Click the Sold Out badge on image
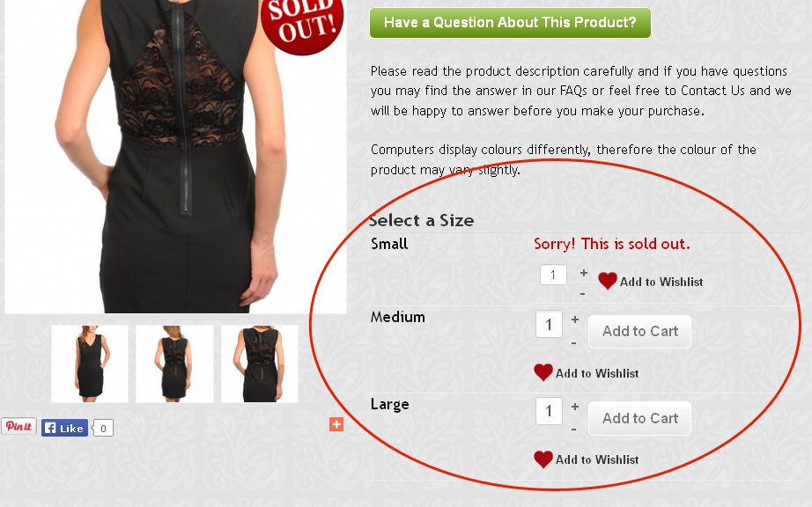This screenshot has width=812, height=507. click(302, 23)
